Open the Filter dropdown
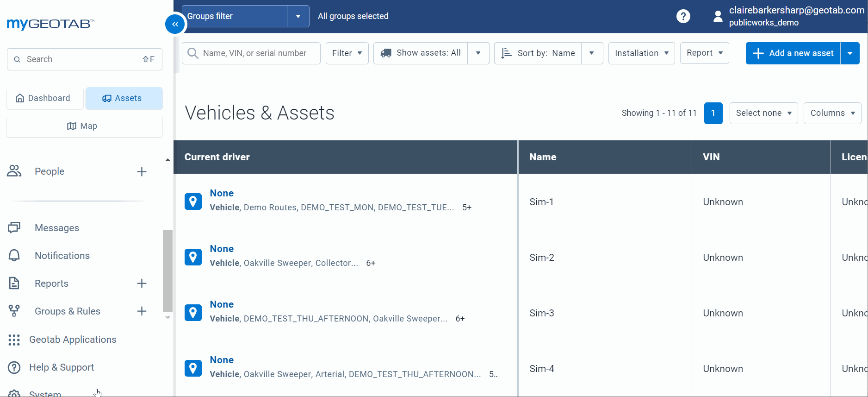The height and width of the screenshot is (397, 868). point(347,53)
